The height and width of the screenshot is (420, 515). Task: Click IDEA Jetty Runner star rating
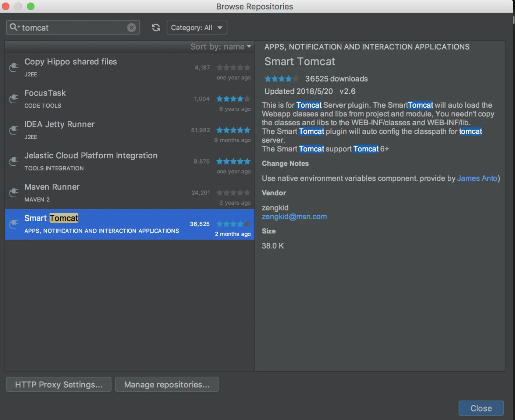pyautogui.click(x=233, y=130)
